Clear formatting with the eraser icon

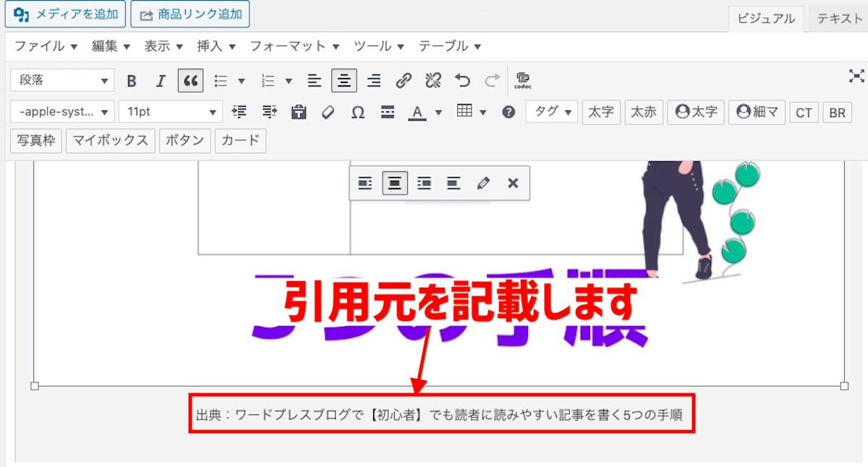point(328,112)
